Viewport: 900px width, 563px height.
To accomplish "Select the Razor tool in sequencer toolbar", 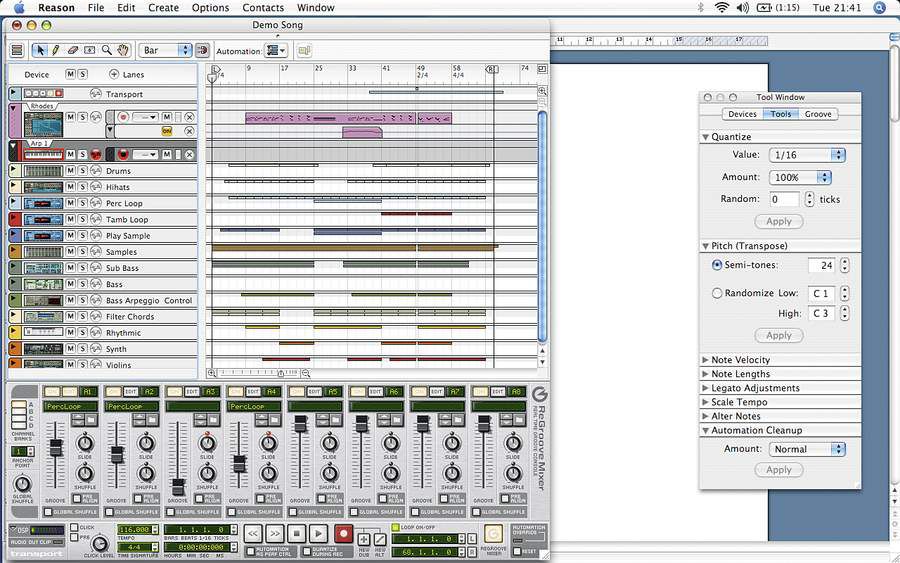I will 90,51.
